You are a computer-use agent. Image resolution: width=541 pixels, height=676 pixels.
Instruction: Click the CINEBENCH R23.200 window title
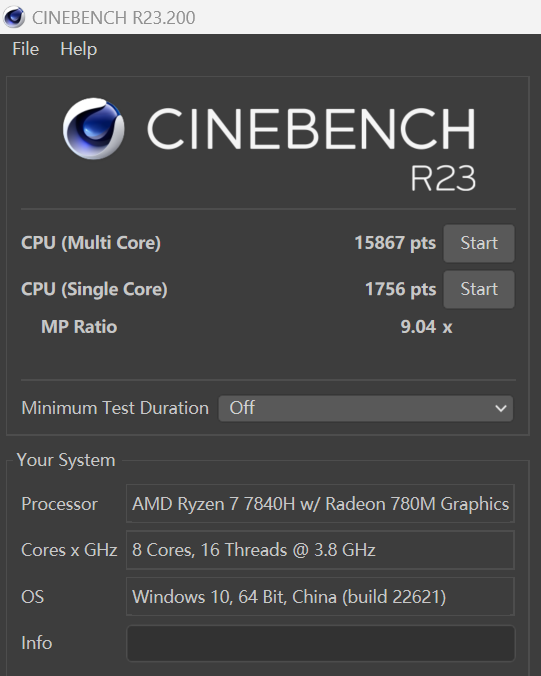(113, 18)
